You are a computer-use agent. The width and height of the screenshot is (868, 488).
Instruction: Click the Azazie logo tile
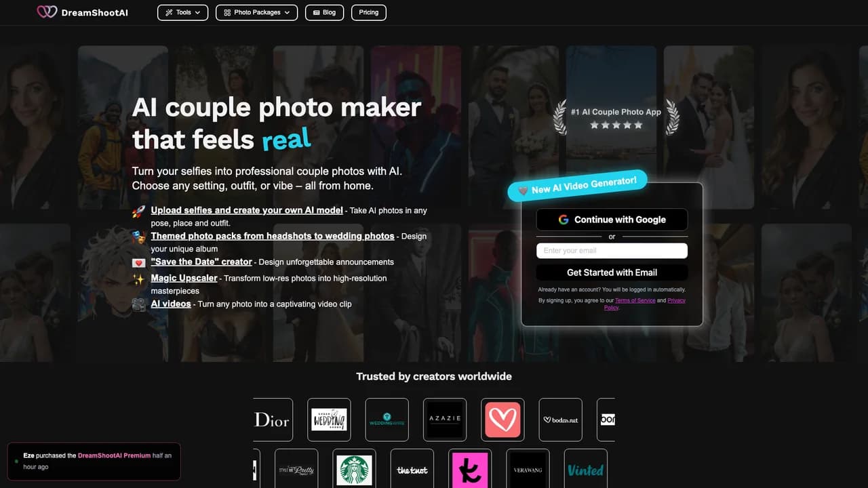pos(445,420)
